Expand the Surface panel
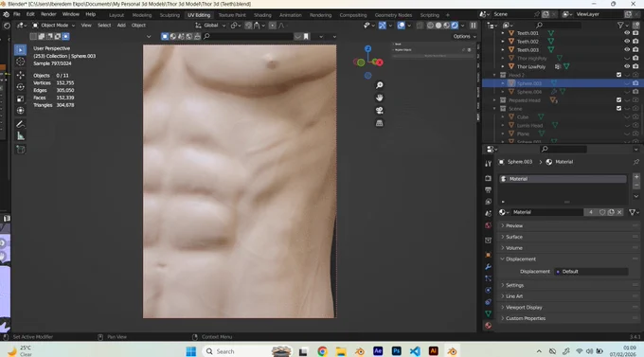 [x=514, y=237]
